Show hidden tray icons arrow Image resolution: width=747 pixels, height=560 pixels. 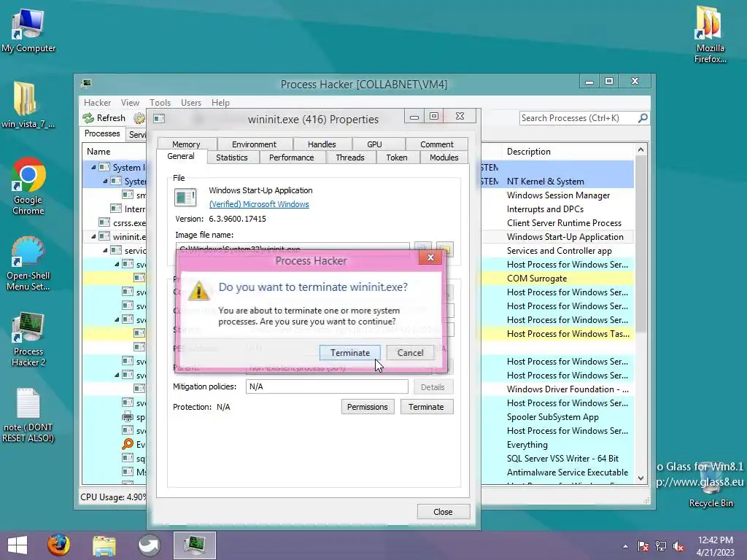pyautogui.click(x=625, y=546)
